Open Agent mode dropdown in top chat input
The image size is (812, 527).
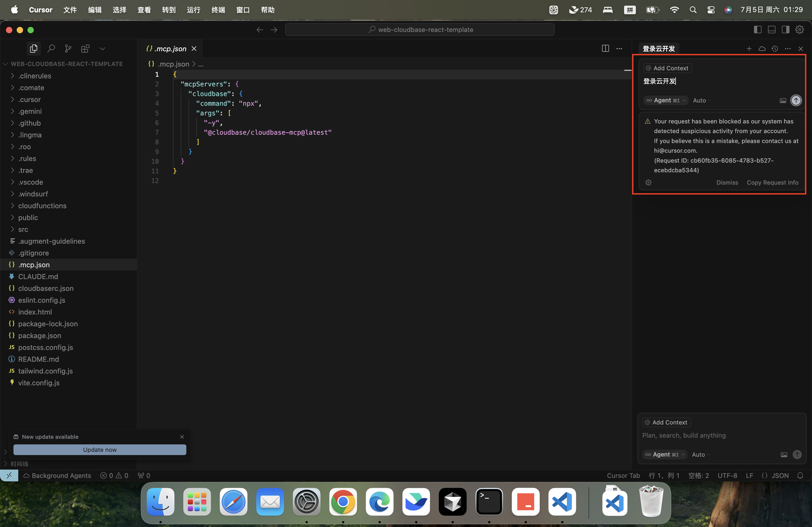665,100
